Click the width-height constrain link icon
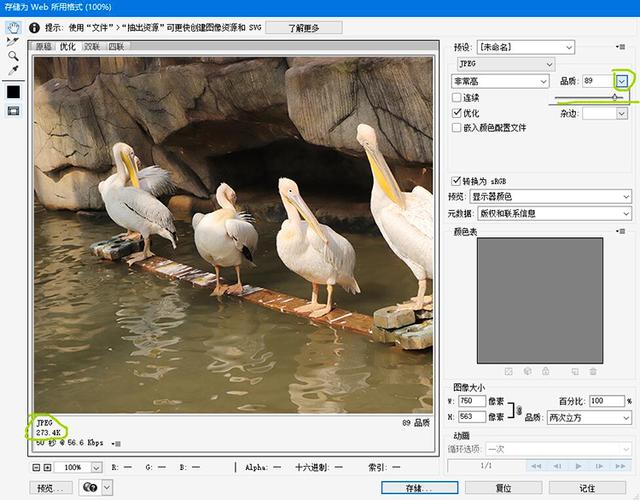The height and width of the screenshot is (500, 640). [519, 409]
